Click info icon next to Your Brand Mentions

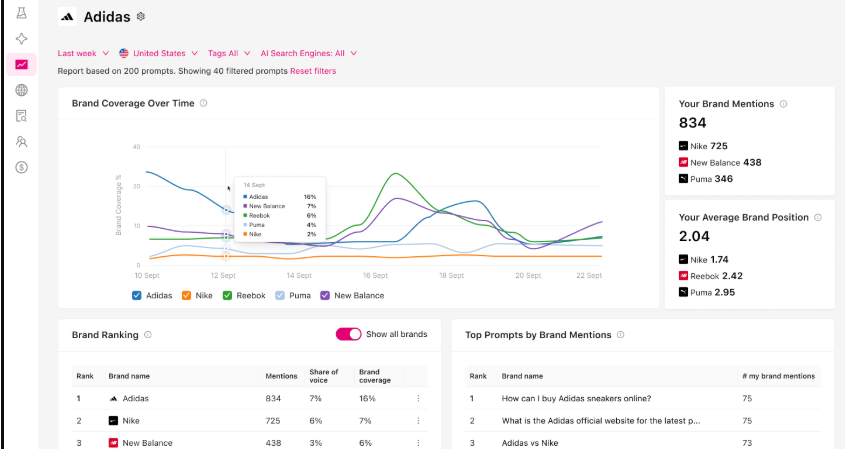783,103
